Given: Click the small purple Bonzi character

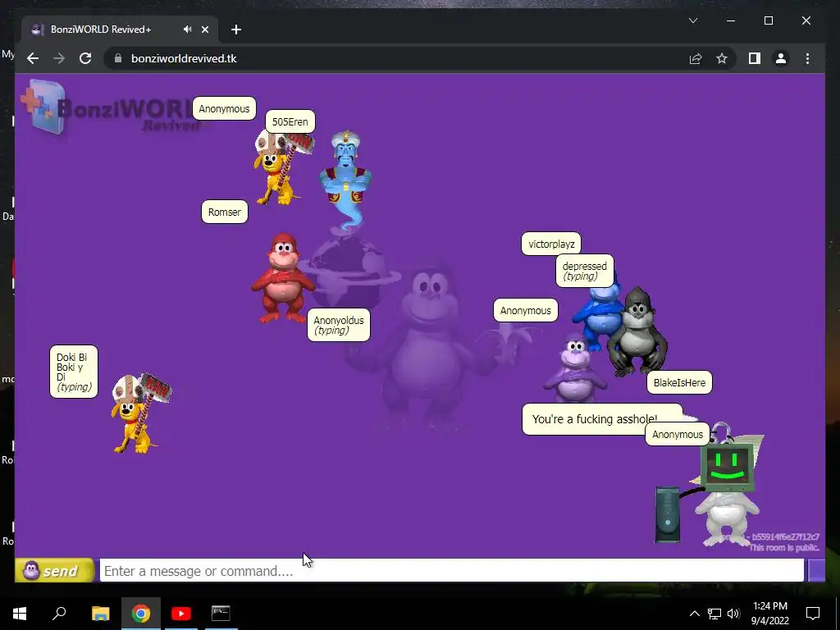Looking at the screenshot, I should [574, 370].
